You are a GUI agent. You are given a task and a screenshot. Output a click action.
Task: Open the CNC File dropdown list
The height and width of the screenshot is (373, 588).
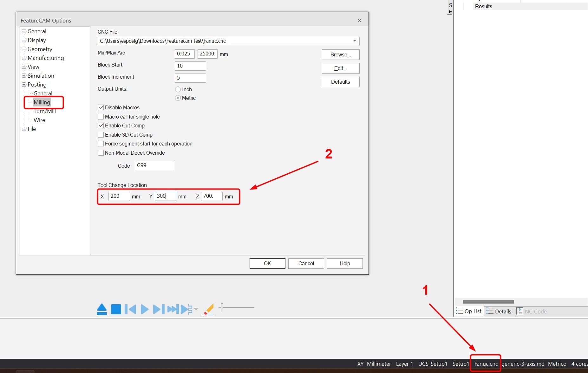pos(355,41)
